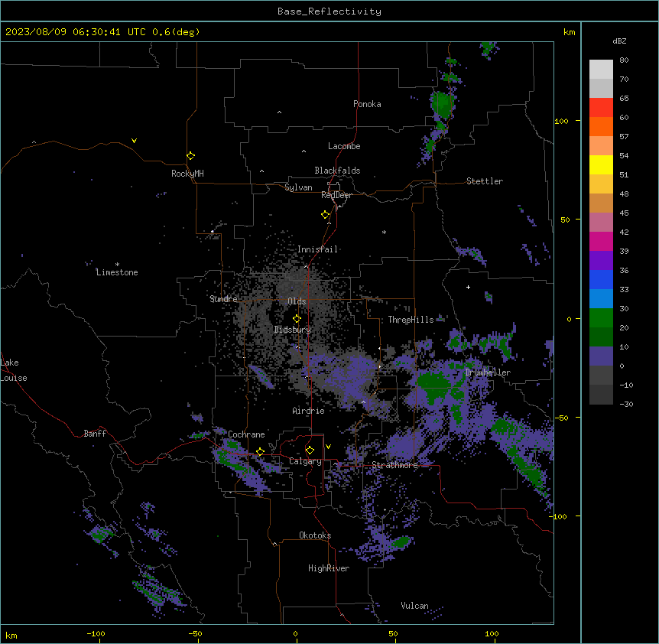Click the green storm cell northeast of Ponoka
This screenshot has width=659, height=644.
click(x=442, y=104)
